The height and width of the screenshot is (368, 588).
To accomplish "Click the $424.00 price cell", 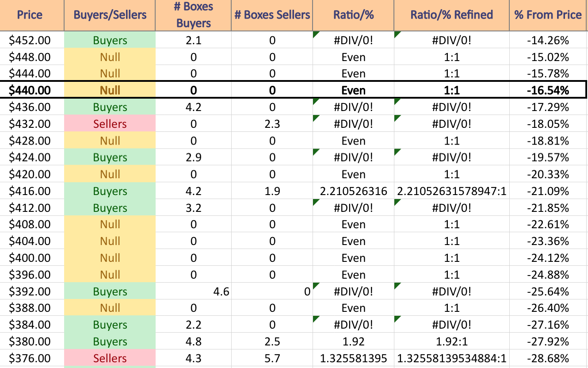I will (x=32, y=157).
